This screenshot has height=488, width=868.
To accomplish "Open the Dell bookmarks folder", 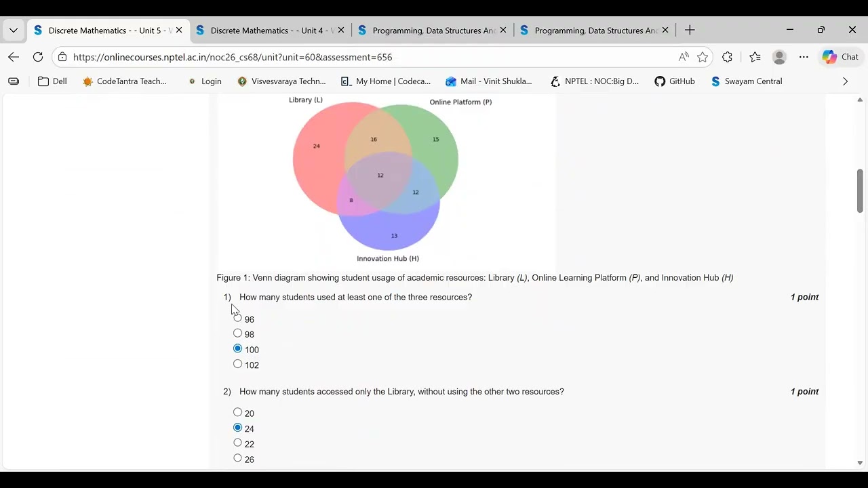I will [52, 81].
